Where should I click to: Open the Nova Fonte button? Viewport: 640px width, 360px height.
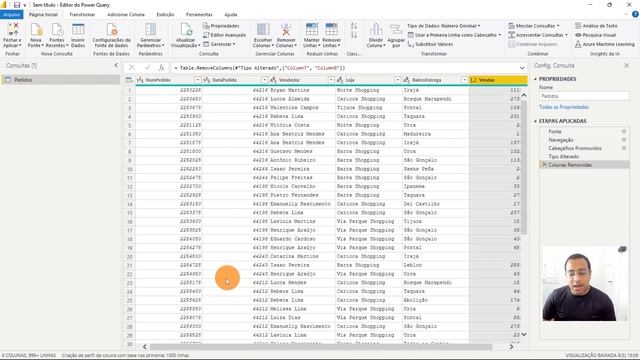tap(36, 35)
